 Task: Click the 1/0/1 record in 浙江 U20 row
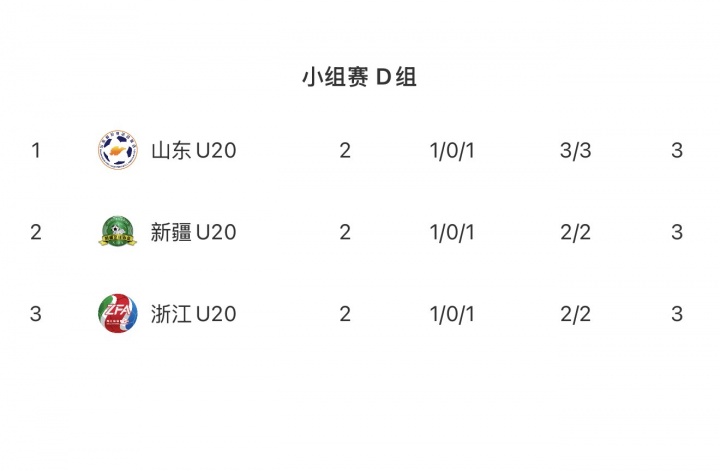452,314
